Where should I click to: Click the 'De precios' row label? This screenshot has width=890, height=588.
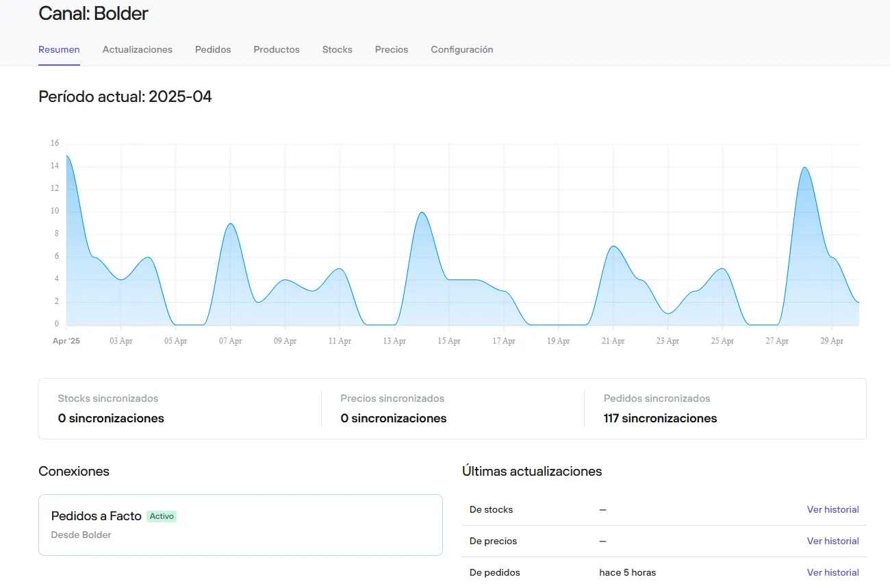coord(493,541)
